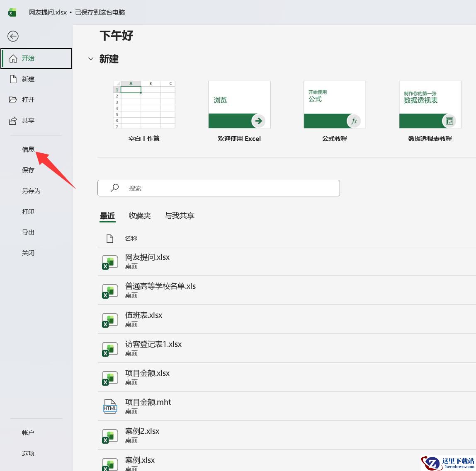Viewport: 476px width, 471px height.
Task: Click the HTML file icon for 项目金额.mht
Action: (110, 407)
